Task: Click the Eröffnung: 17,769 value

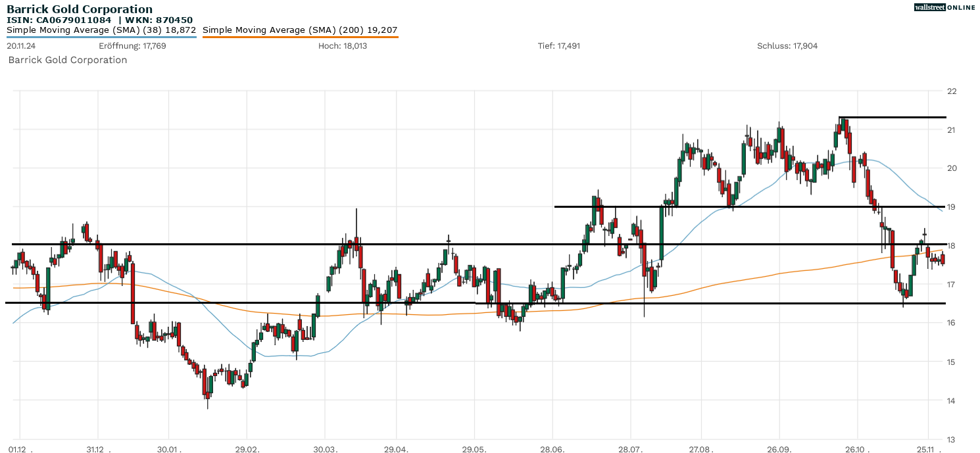Action: coord(132,46)
